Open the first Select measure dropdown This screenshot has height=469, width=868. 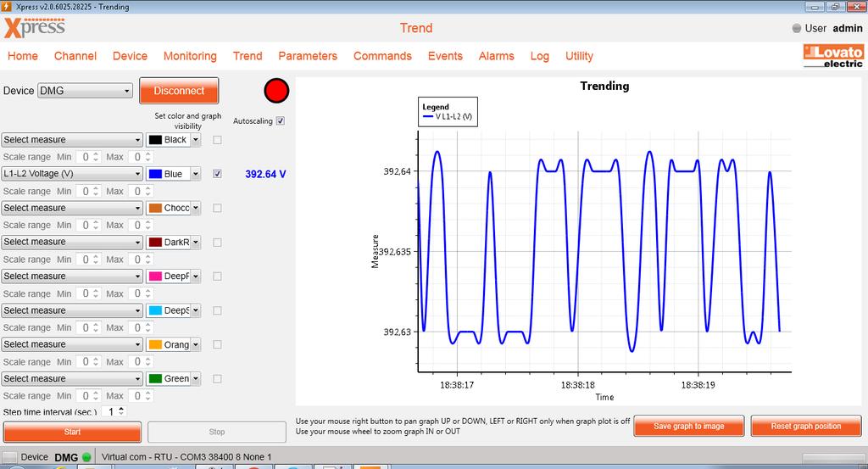click(72, 140)
